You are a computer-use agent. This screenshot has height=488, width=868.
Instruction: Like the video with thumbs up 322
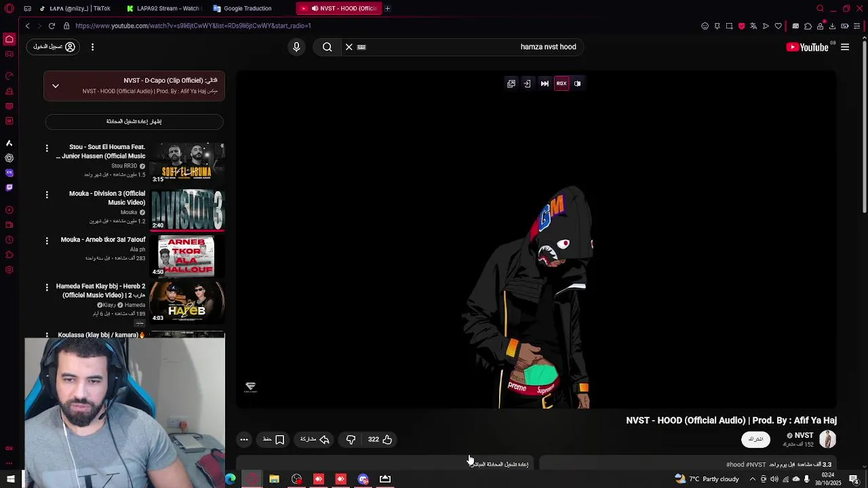coord(380,439)
